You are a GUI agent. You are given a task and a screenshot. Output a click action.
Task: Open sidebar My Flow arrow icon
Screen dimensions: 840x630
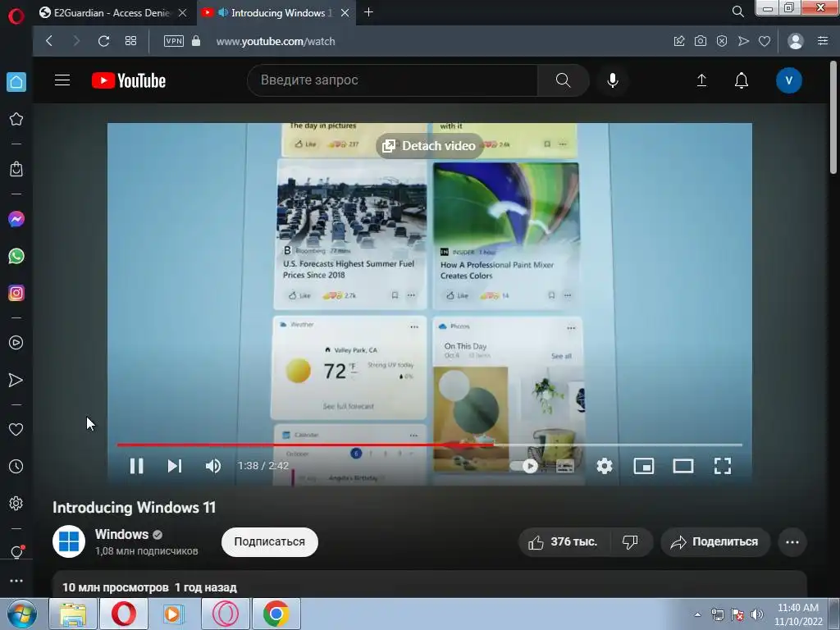pos(16,380)
